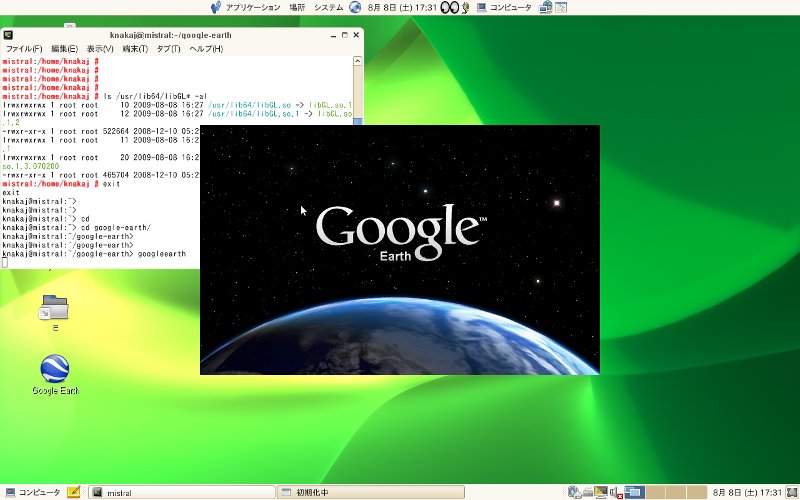Switch to the third workspace in switcher
This screenshot has width=800, height=500.
676,492
